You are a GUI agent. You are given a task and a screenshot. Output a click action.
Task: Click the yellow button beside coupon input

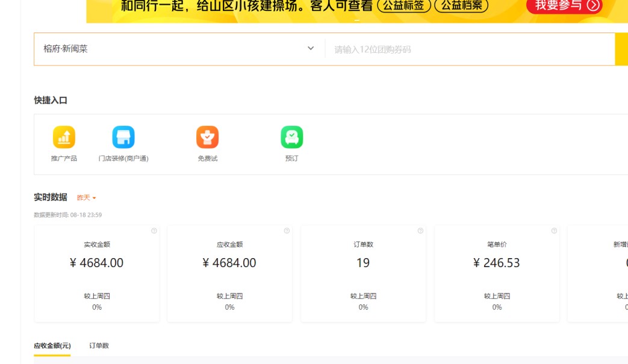(x=621, y=49)
